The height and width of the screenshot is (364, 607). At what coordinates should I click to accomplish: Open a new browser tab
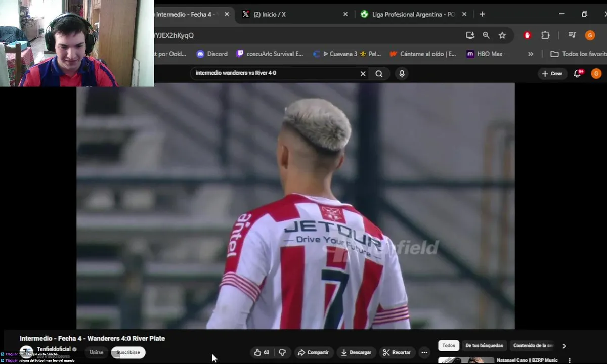[482, 14]
